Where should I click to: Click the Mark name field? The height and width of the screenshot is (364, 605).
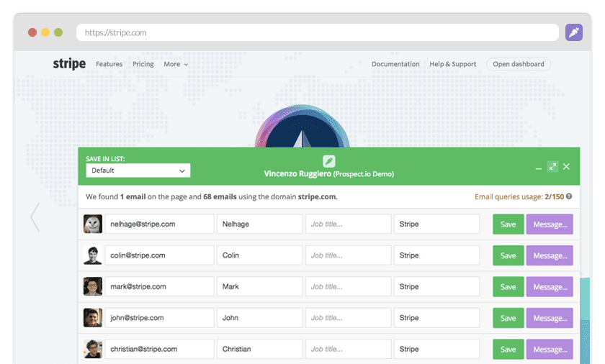(260, 286)
